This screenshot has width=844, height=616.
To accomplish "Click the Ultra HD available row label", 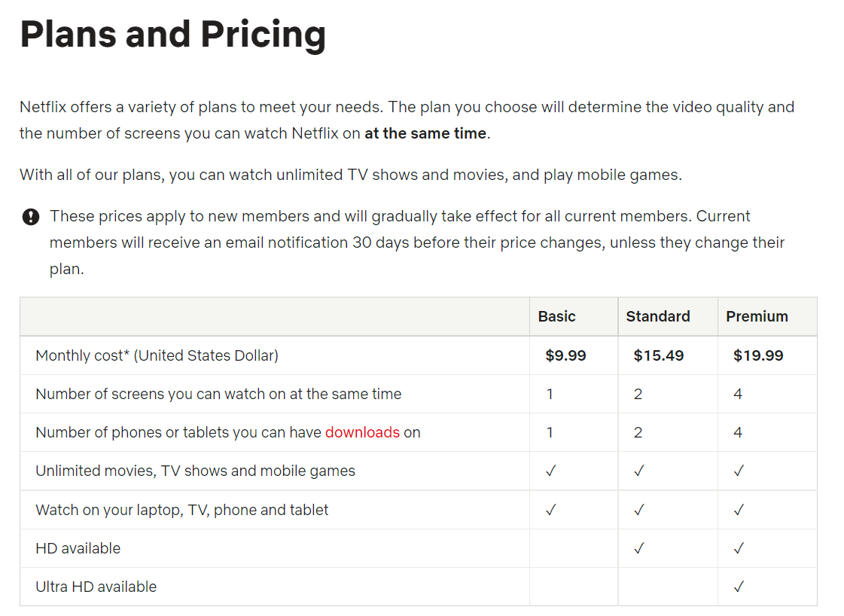I will click(96, 587).
